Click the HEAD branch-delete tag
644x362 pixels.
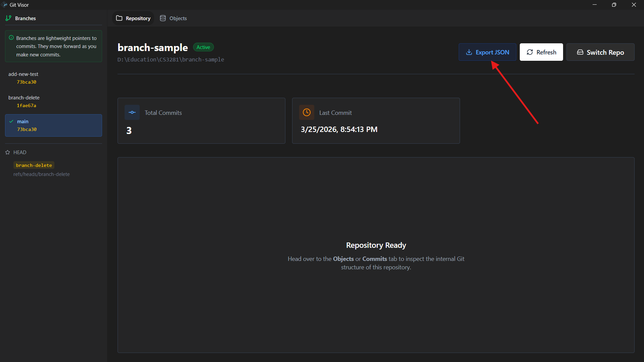coord(34,165)
